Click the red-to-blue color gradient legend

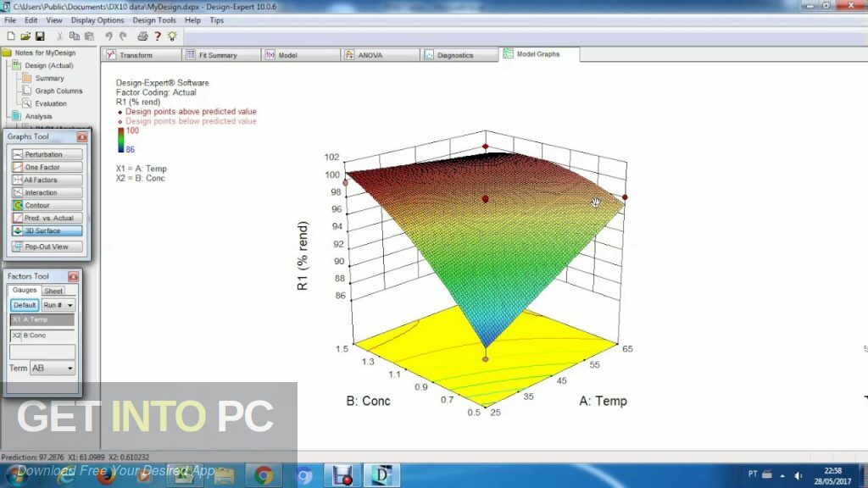pyautogui.click(x=120, y=140)
